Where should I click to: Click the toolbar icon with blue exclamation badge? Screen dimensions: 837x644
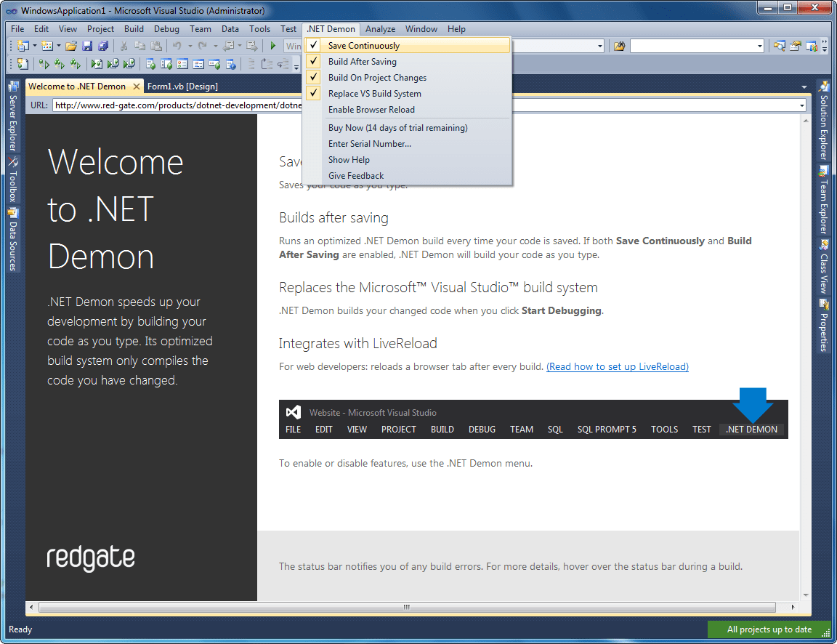230,64
